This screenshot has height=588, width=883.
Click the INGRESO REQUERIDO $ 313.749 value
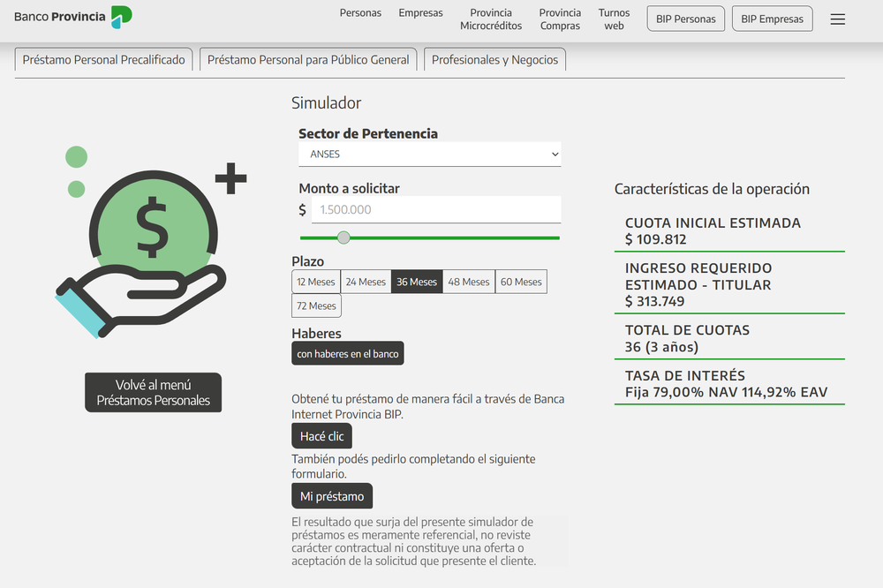tap(698, 284)
